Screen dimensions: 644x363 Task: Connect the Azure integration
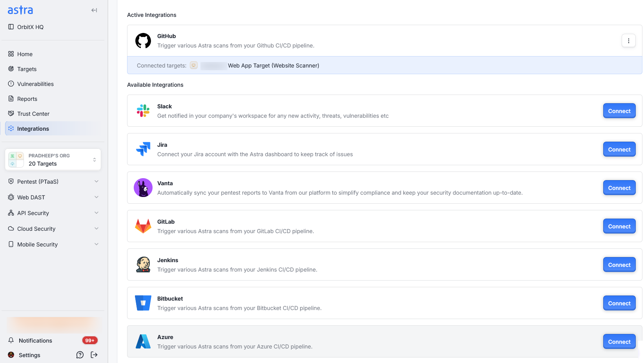click(619, 341)
